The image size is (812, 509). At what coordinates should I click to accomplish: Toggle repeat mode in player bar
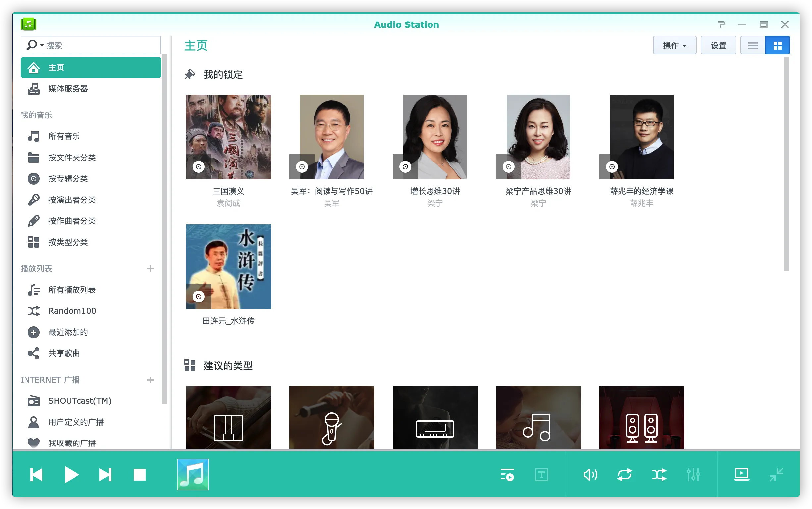[625, 475]
